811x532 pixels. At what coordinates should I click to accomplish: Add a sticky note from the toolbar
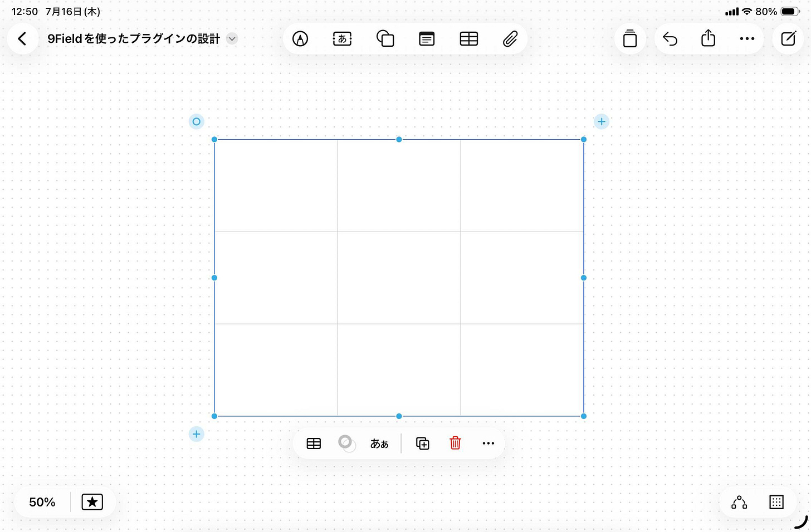(427, 39)
